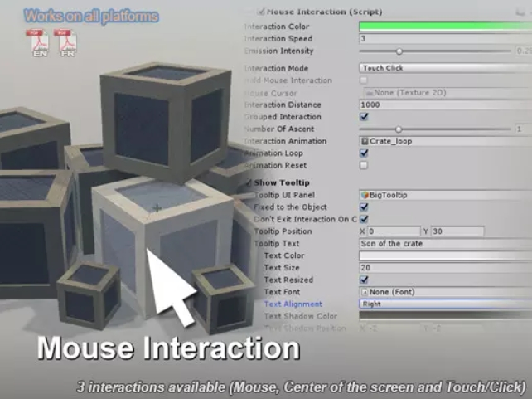Click the Text Shadow Color label
Image resolution: width=532 pixels, height=399 pixels.
click(x=301, y=316)
